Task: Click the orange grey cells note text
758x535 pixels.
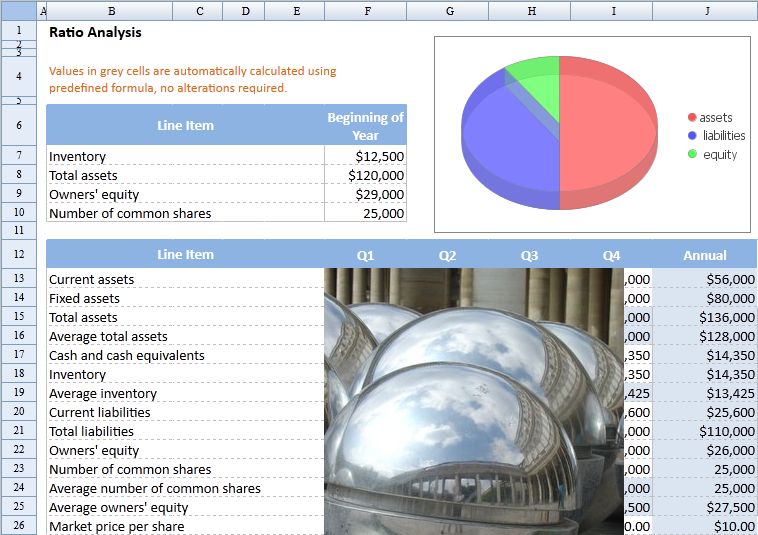Action: click(192, 79)
